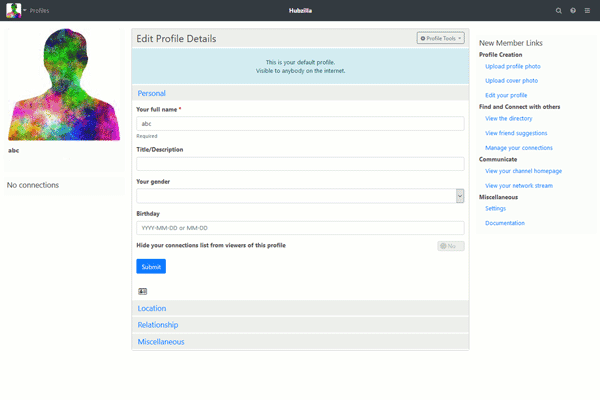Expand the Miscellaneous profile section
The height and width of the screenshot is (400, 600).
coord(161,342)
